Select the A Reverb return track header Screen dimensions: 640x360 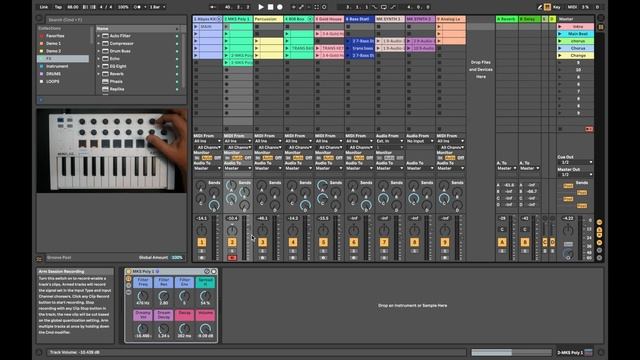coord(507,19)
